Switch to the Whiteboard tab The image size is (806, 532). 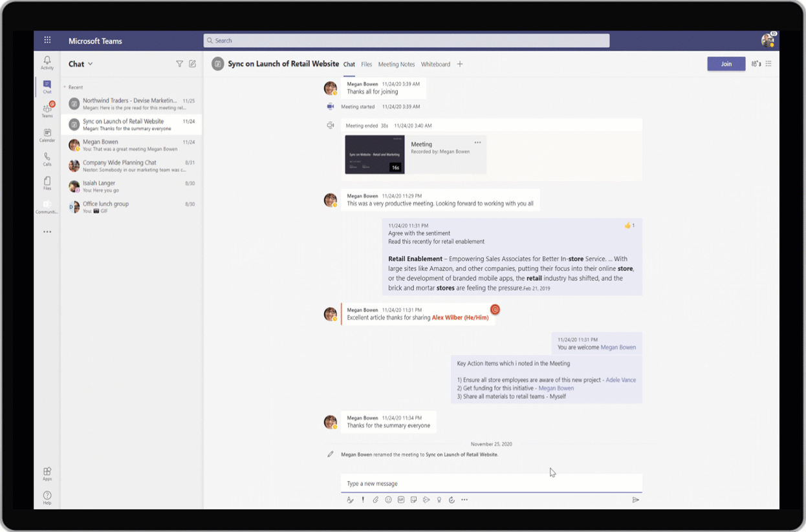pos(435,64)
